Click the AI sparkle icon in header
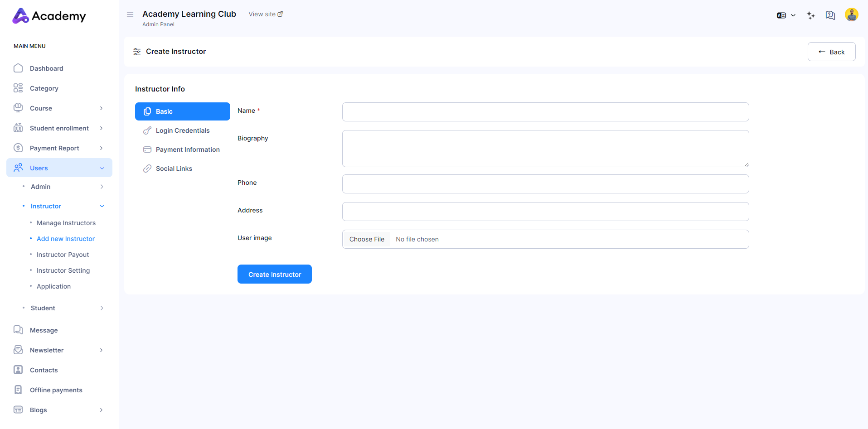Viewport: 868px width, 429px height. 811,15
